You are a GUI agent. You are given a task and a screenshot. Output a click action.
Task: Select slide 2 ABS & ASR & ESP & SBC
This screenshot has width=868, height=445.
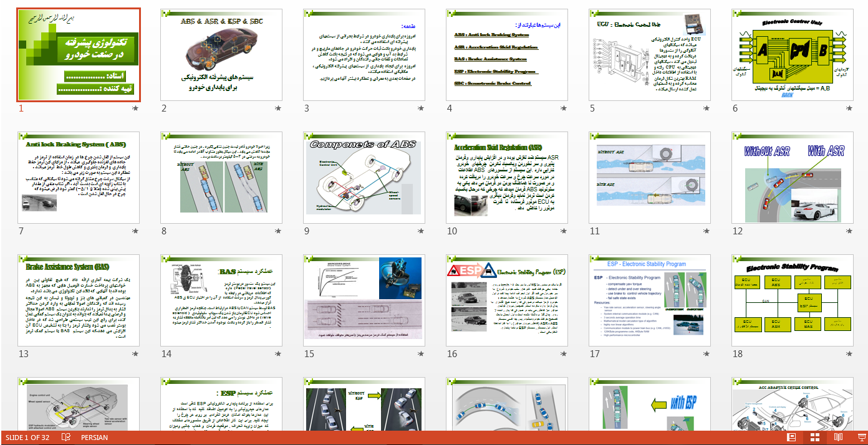click(x=221, y=55)
